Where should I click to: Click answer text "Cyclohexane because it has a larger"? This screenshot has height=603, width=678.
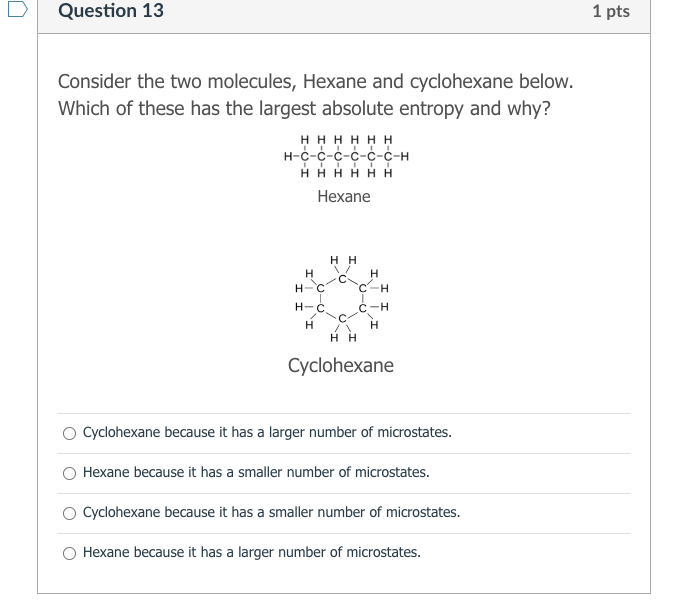[x=267, y=433]
